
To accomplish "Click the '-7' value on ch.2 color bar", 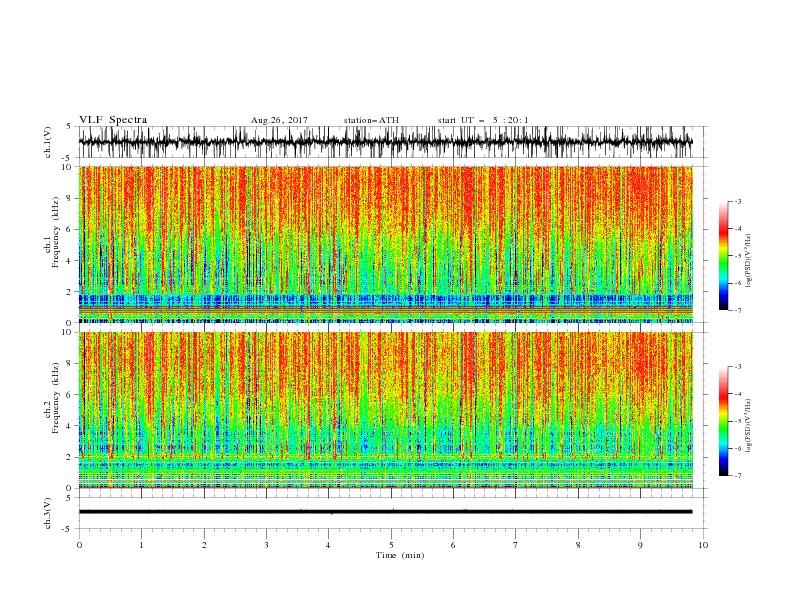I will 737,476.
